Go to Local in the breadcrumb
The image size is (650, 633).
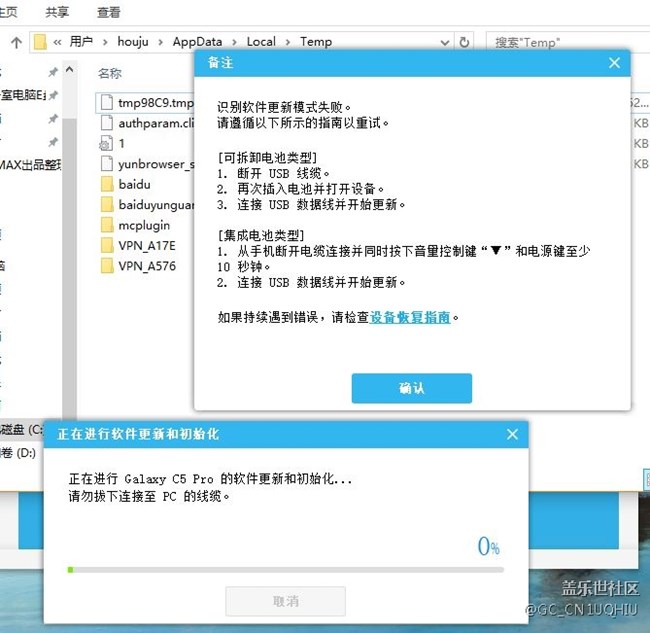[261, 41]
